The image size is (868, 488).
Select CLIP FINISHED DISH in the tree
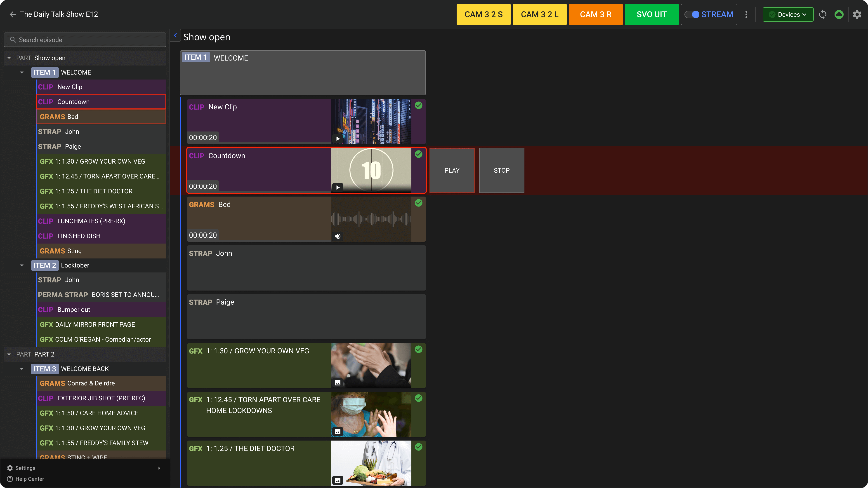click(101, 236)
